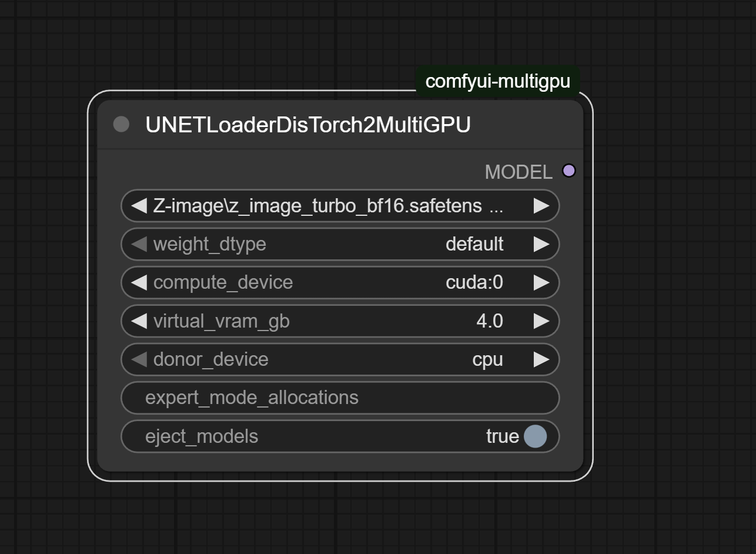Click the expert_mode_allocations text field
The width and height of the screenshot is (756, 554).
340,398
